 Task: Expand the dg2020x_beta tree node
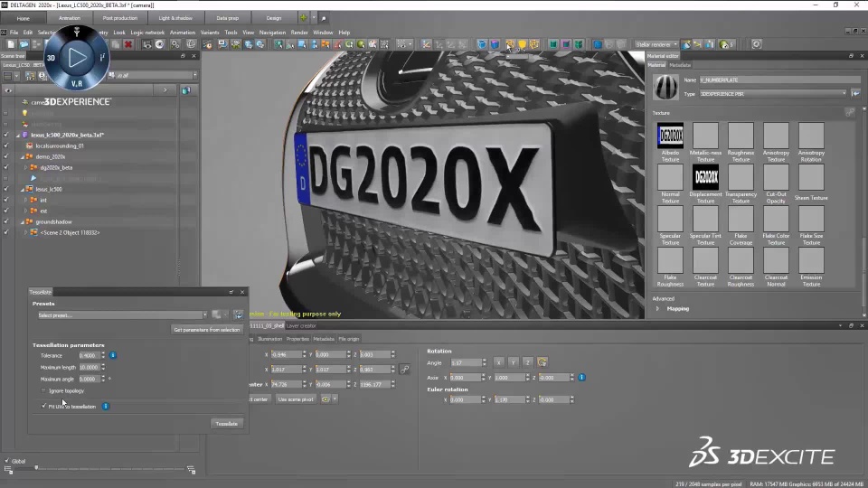(x=25, y=167)
